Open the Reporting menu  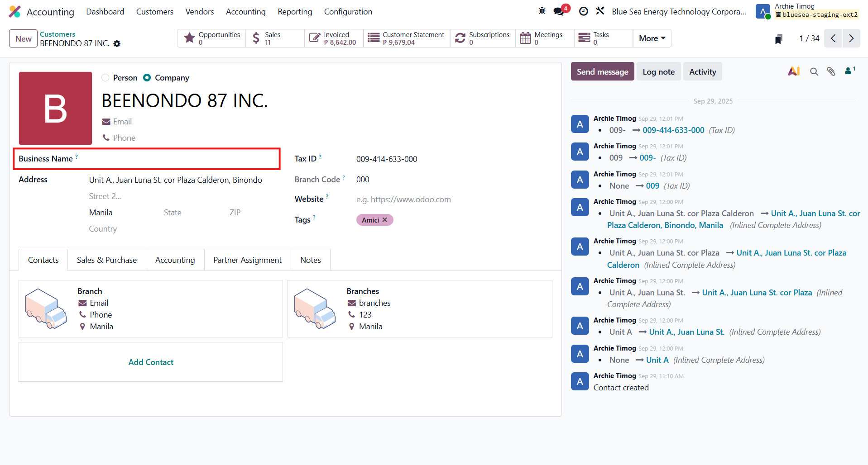coord(295,12)
